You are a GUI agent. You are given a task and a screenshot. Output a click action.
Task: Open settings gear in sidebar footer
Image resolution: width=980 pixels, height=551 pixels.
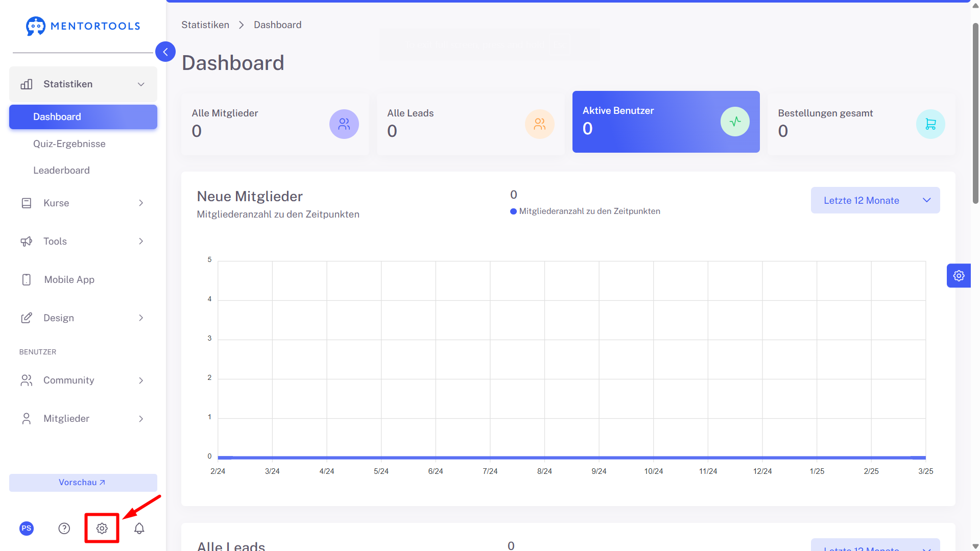102,529
